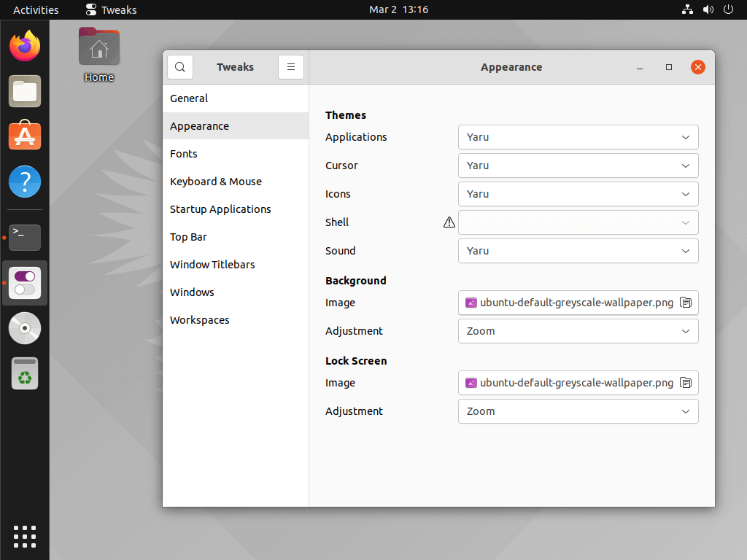Open the clock and calendar panel
747x560 pixels.
[398, 9]
